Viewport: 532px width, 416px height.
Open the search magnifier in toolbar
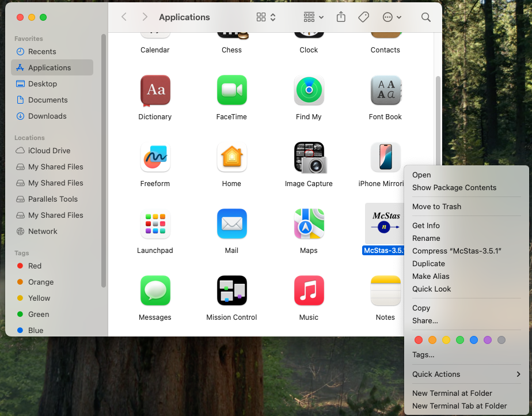click(425, 17)
